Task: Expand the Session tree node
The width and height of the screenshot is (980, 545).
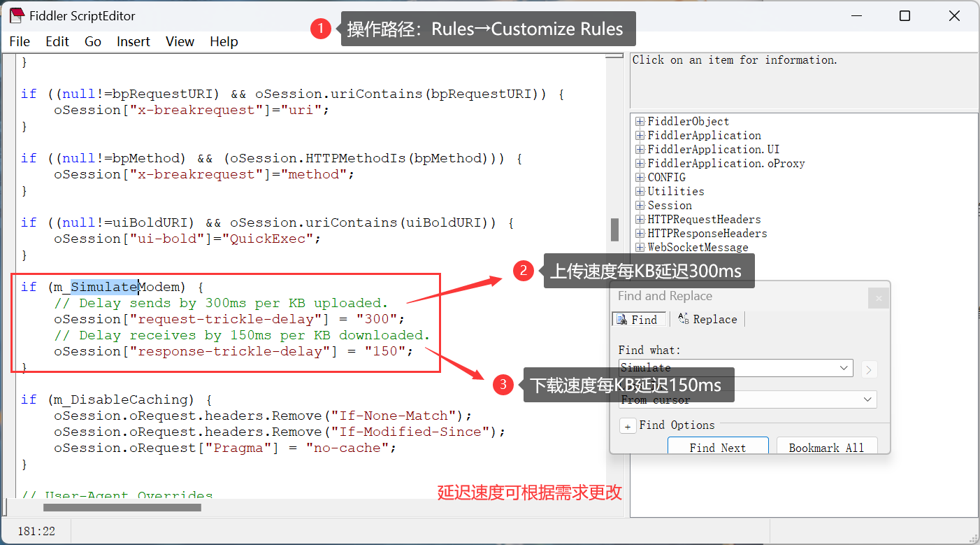Action: (640, 206)
